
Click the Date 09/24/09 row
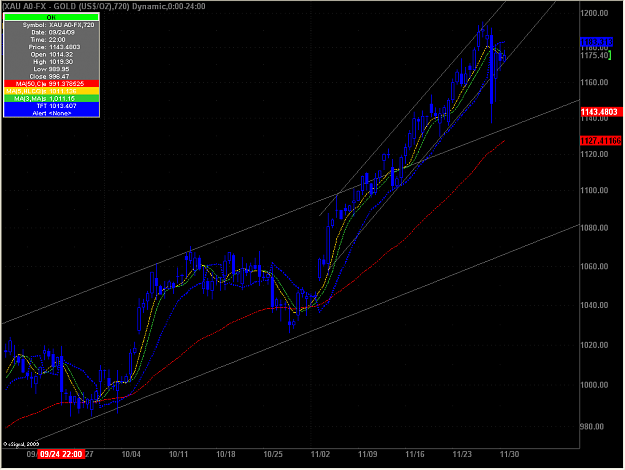click(x=51, y=32)
